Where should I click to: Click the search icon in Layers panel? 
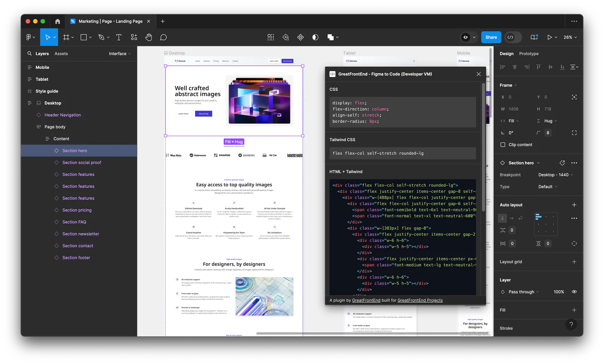tap(29, 54)
